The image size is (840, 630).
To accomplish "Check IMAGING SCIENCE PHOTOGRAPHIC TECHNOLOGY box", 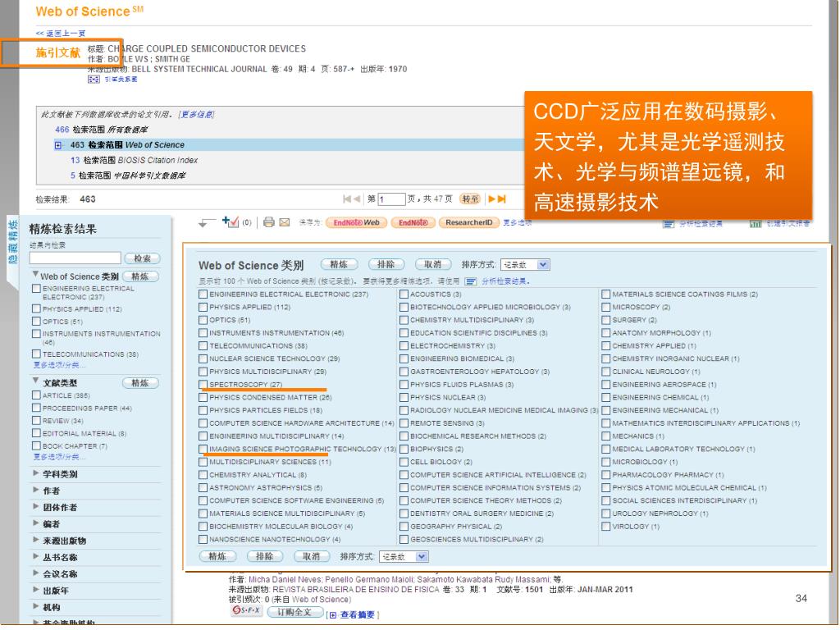I will click(203, 449).
